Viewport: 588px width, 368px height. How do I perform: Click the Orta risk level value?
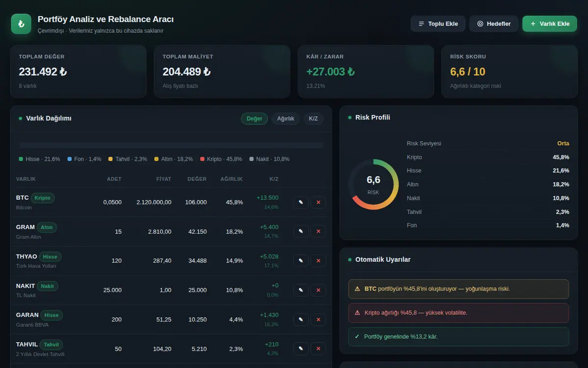(x=563, y=143)
